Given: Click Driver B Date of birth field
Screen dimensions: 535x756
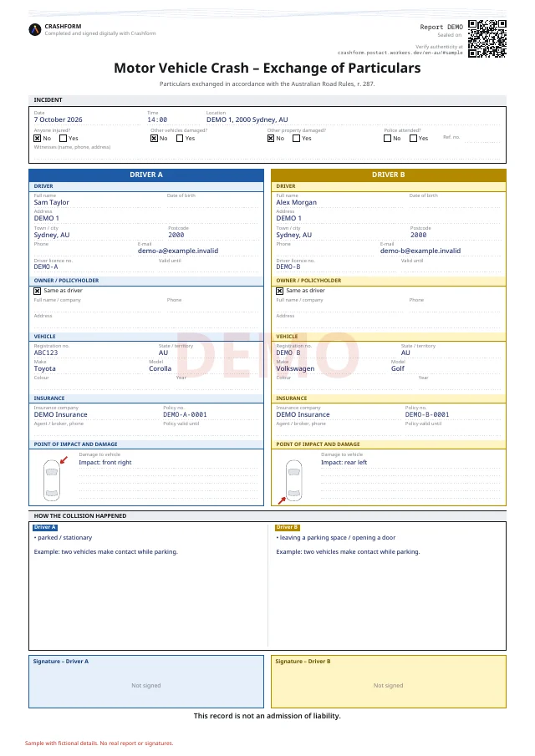Looking at the screenshot, I should pos(455,202).
